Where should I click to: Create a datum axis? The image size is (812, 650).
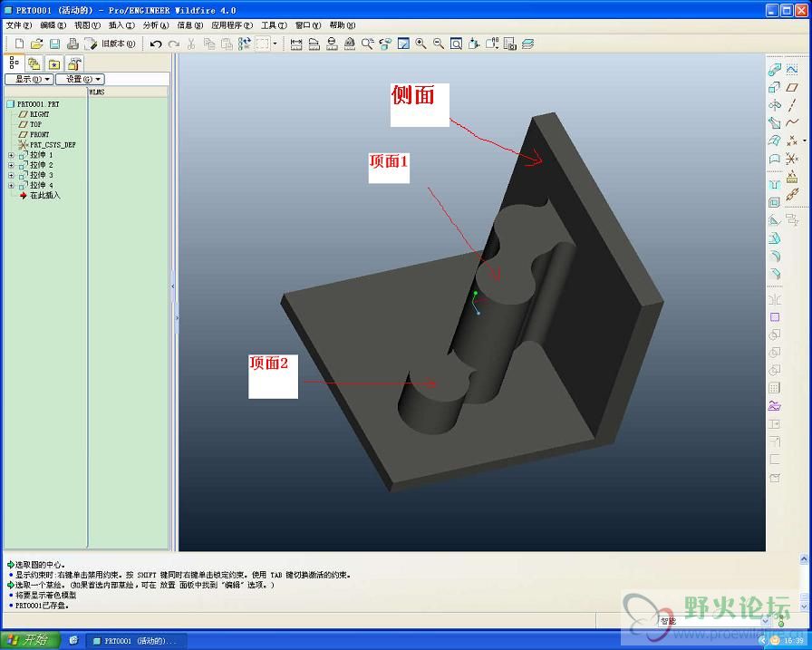click(x=792, y=105)
